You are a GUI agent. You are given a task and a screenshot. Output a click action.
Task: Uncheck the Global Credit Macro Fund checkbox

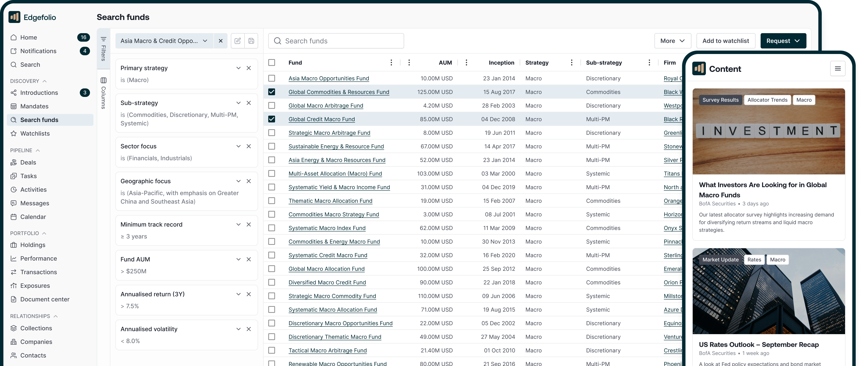pos(272,119)
